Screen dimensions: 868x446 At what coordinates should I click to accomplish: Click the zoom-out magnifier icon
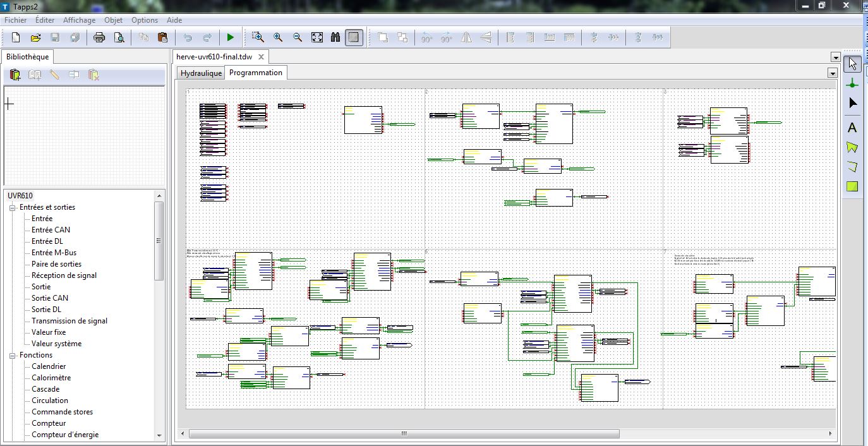(x=298, y=38)
